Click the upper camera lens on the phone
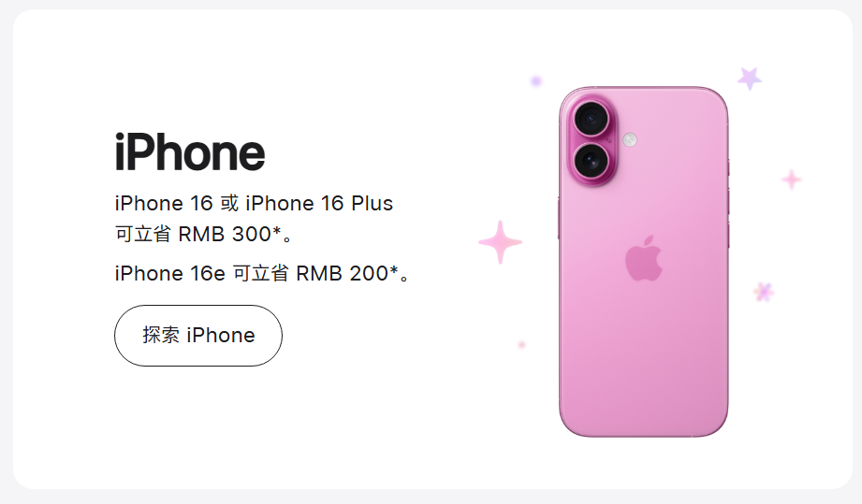862x504 pixels. pyautogui.click(x=592, y=119)
